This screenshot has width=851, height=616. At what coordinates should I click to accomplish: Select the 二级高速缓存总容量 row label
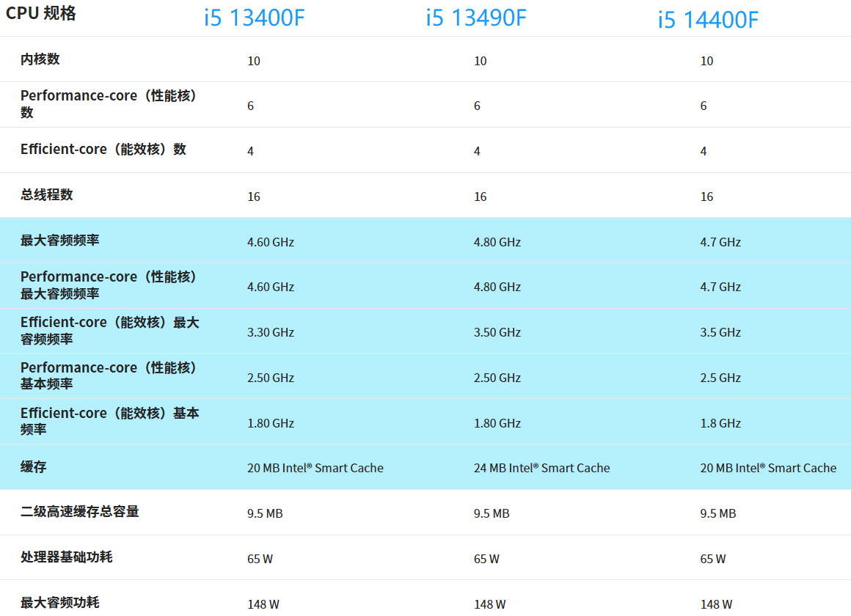pos(80,512)
